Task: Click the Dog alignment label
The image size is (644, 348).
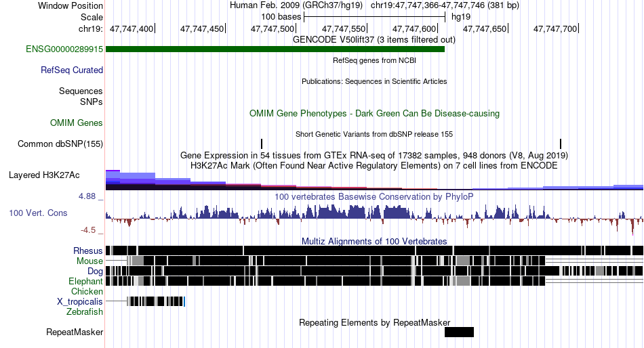Action: [95, 271]
